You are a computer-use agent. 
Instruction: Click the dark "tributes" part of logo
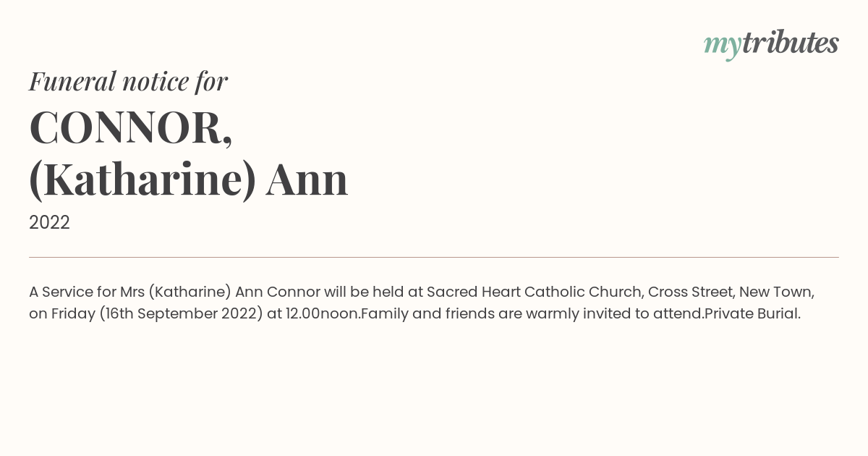tap(790, 43)
